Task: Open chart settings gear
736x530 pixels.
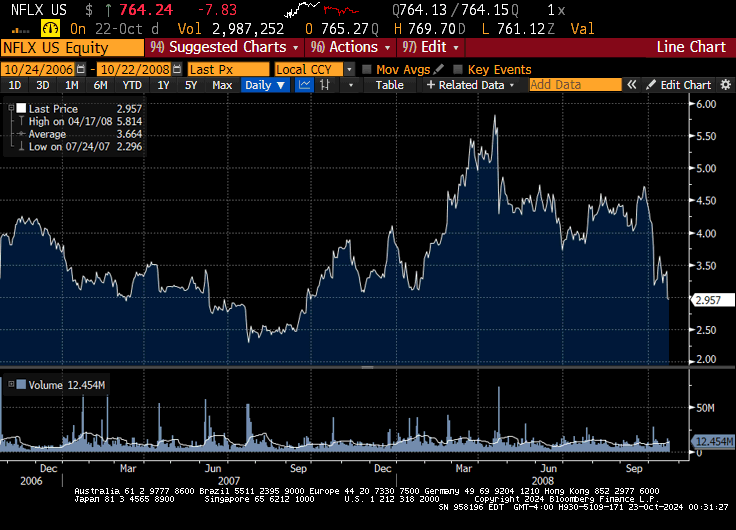Action: click(x=725, y=85)
